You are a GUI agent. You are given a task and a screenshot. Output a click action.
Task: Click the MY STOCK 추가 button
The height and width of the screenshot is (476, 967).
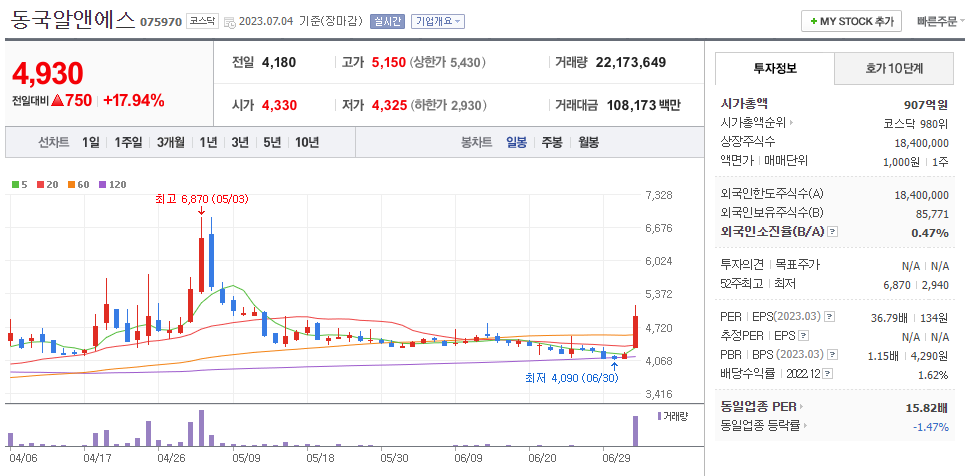[851, 21]
